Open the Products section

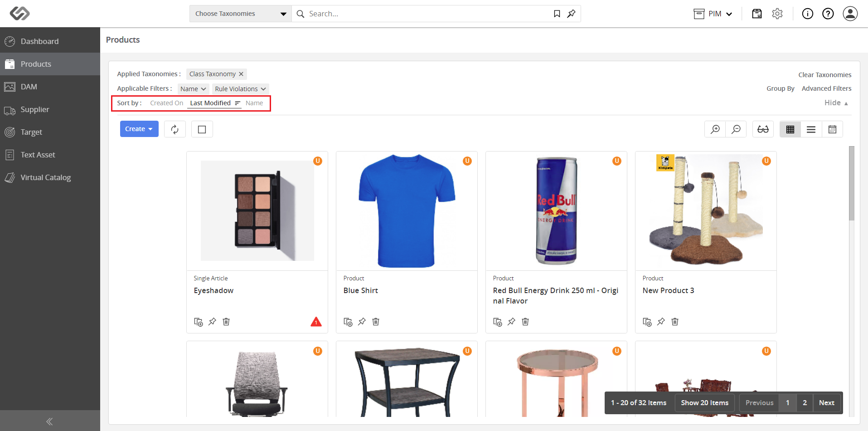tap(50, 64)
